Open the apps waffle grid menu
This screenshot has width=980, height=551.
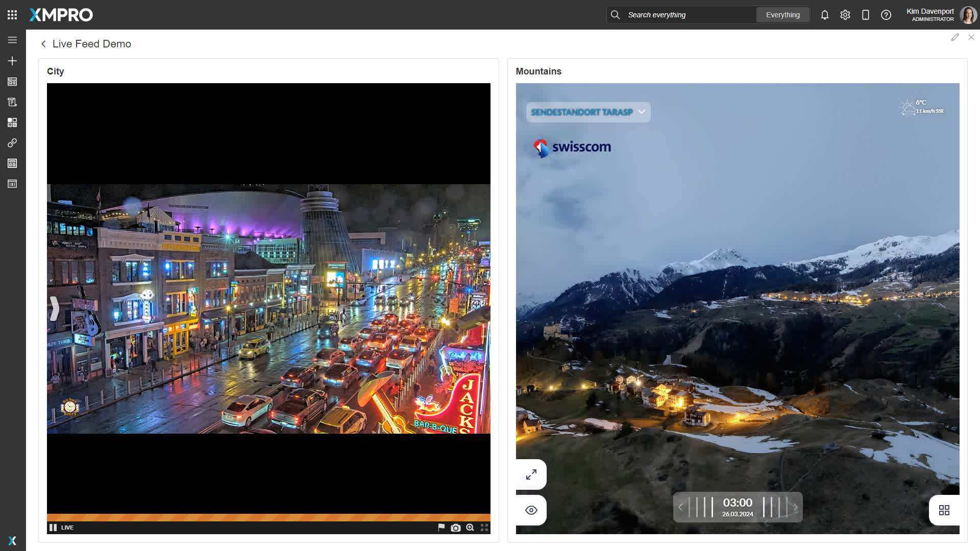pyautogui.click(x=11, y=14)
